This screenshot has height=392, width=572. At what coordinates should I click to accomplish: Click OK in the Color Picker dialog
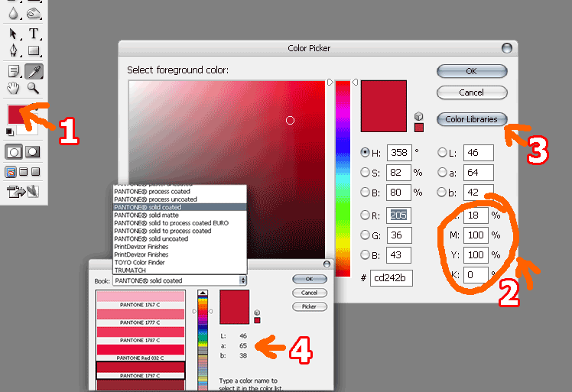point(472,71)
